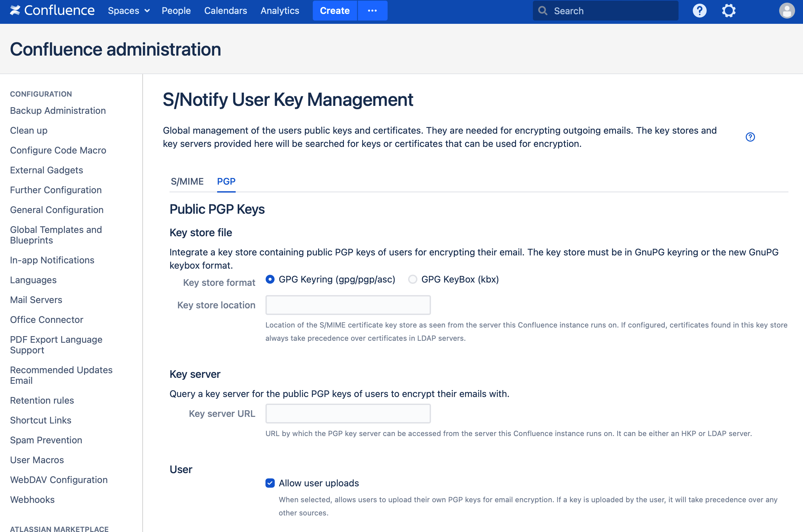The height and width of the screenshot is (532, 803).
Task: Focus the Key server URL field
Action: [348, 414]
